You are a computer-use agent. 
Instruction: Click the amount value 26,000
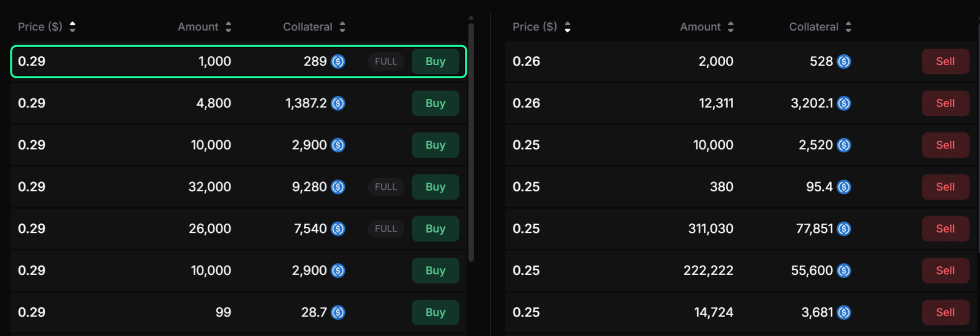pyautogui.click(x=210, y=229)
